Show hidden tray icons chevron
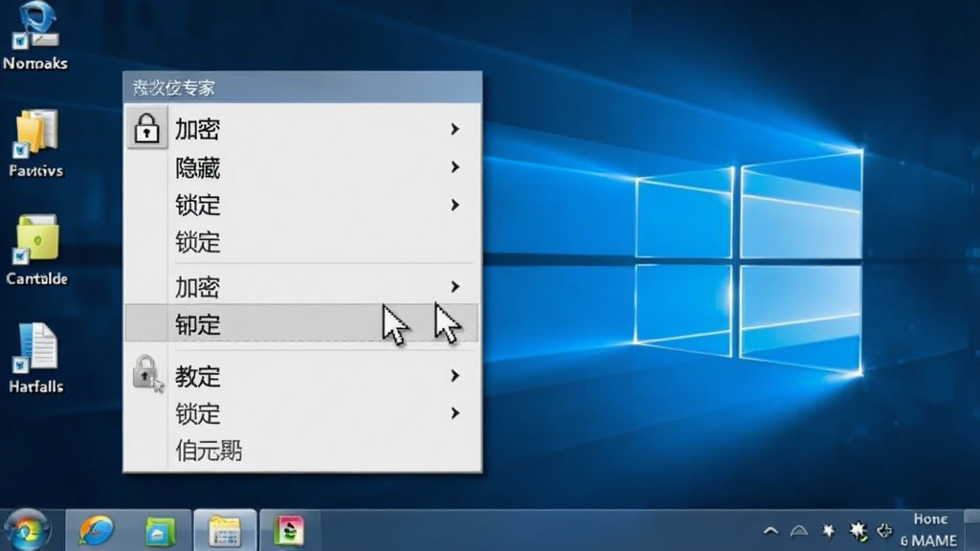Viewport: 980px width, 551px height. pyautogui.click(x=770, y=531)
